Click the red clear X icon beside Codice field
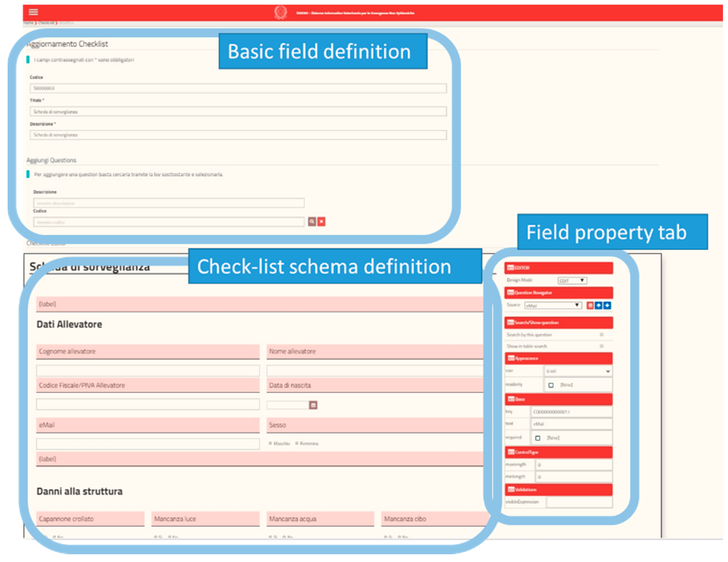Viewport: 728px width, 562px height. click(x=321, y=222)
